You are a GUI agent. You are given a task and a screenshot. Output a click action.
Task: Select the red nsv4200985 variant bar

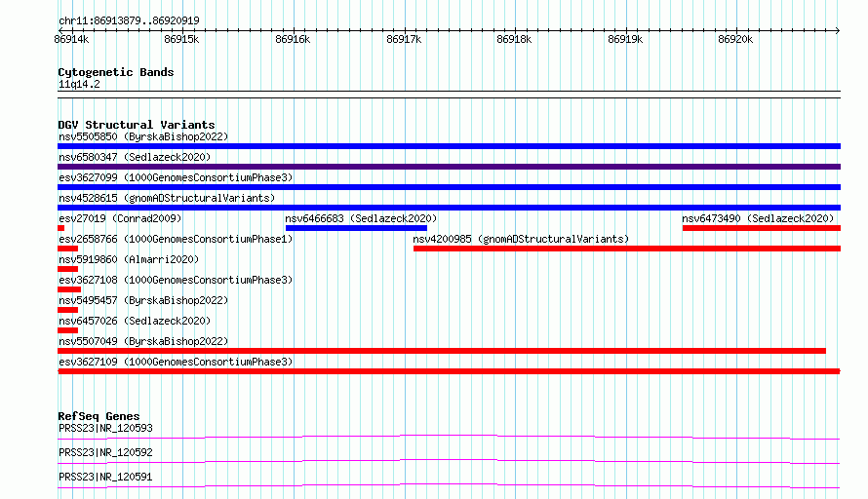(x=627, y=249)
